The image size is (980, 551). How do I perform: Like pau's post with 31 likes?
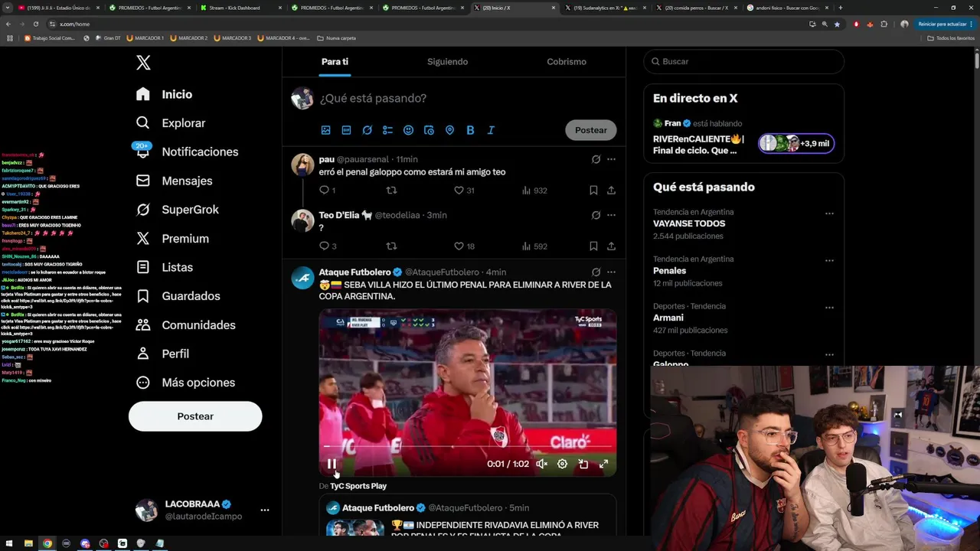(x=464, y=191)
